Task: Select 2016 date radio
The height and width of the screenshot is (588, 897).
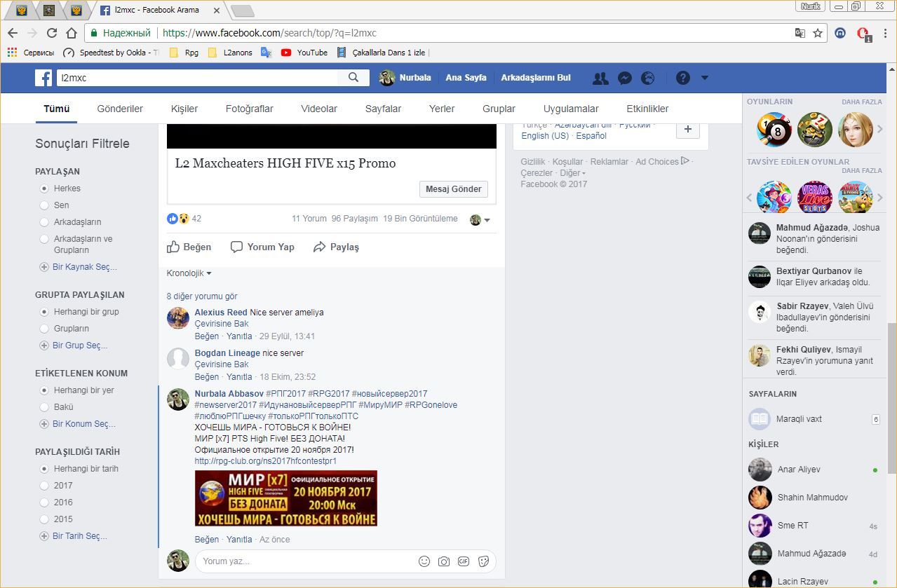Action: [x=45, y=502]
